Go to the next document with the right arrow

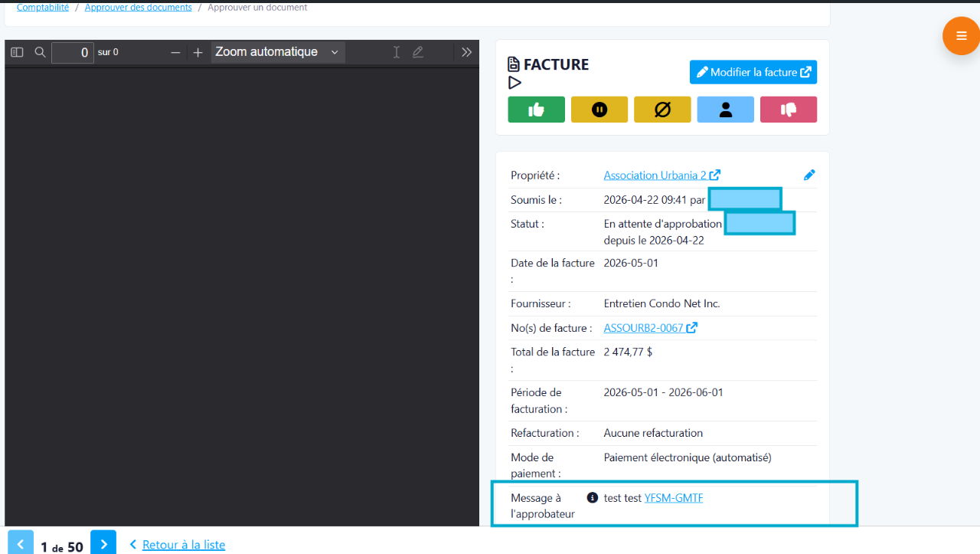pos(103,543)
